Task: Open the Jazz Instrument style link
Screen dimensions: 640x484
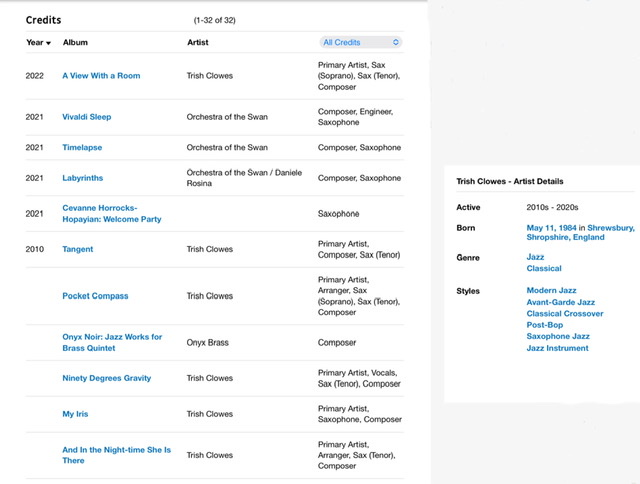Action: tap(557, 348)
